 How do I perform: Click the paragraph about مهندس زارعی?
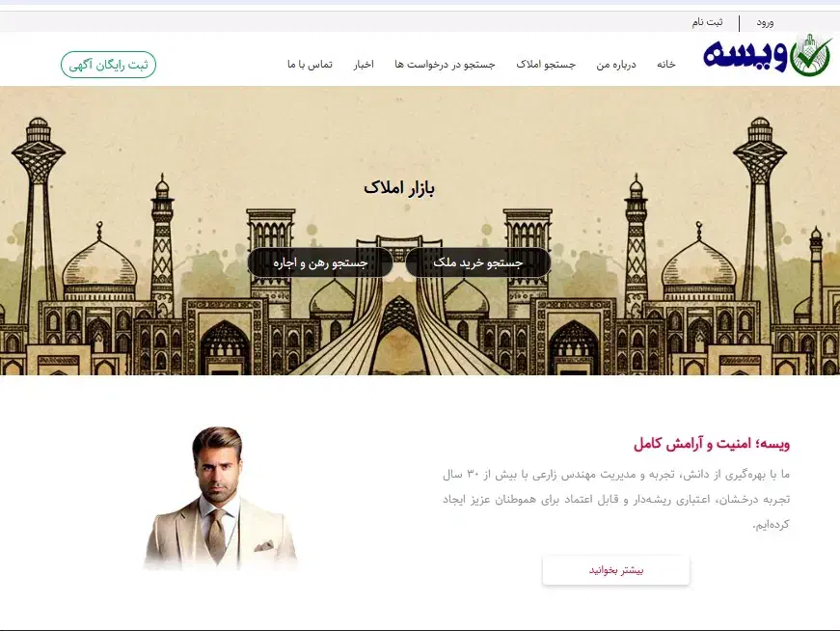point(616,499)
